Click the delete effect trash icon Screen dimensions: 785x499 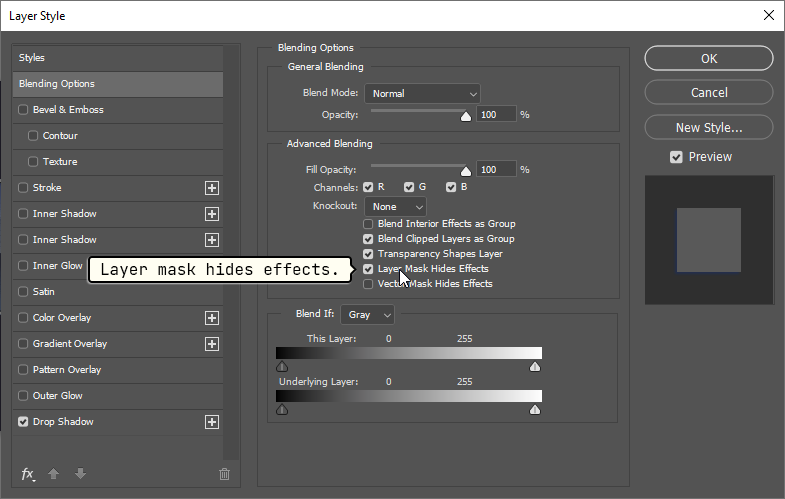point(224,474)
